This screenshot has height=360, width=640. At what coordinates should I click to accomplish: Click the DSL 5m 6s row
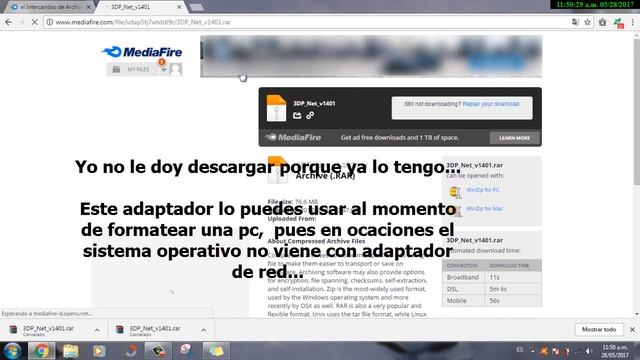pyautogui.click(x=492, y=289)
